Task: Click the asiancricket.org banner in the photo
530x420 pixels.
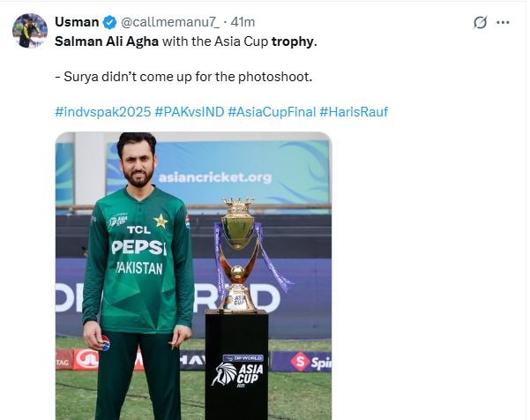Action: tap(215, 177)
